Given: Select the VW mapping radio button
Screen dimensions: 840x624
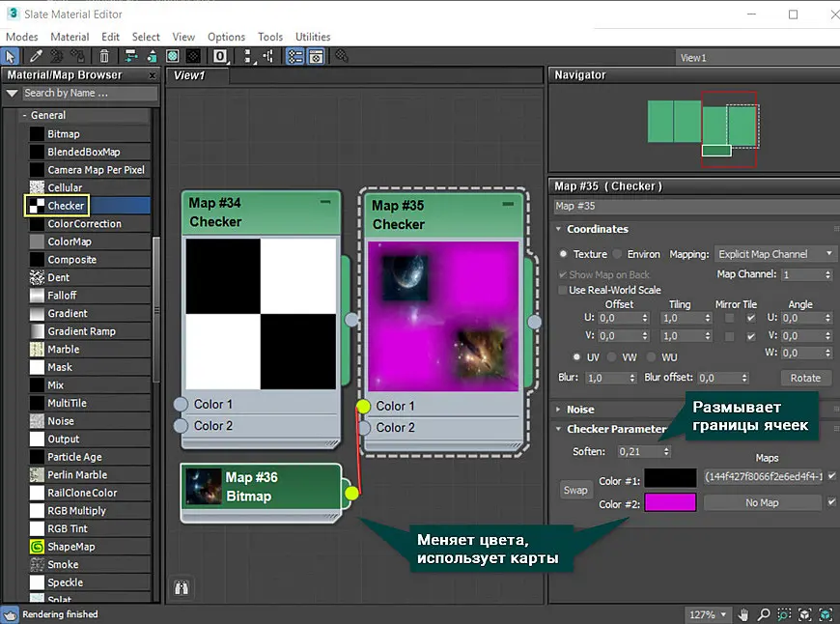Looking at the screenshot, I should pyautogui.click(x=611, y=357).
